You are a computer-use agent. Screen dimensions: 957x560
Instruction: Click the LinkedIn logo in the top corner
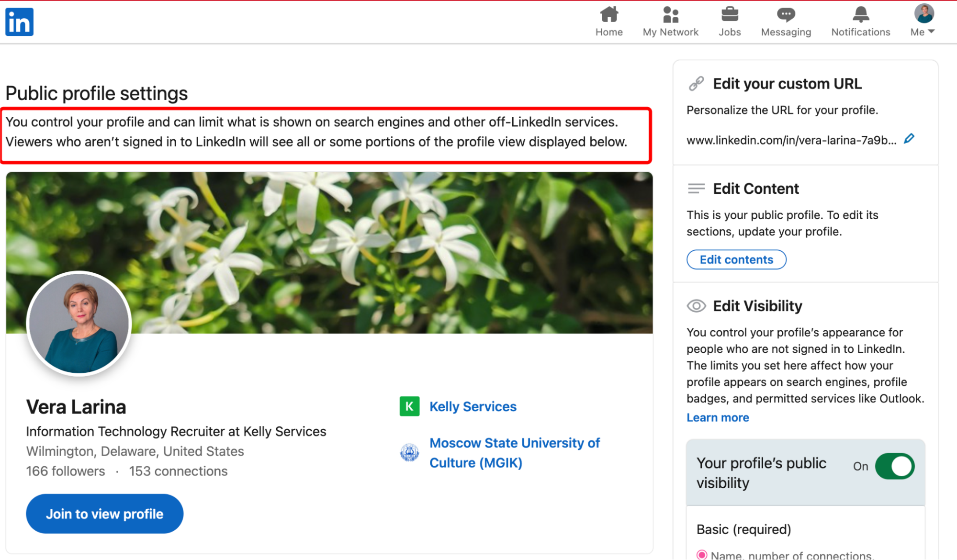(19, 21)
